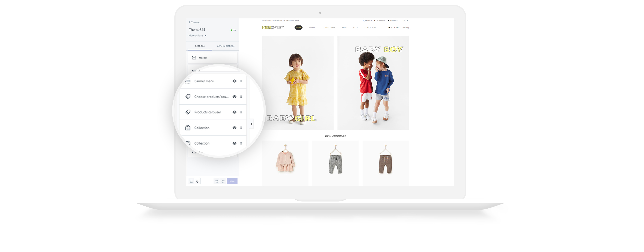Click the My Account person icon
The height and width of the screenshot is (252, 644).
(375, 21)
